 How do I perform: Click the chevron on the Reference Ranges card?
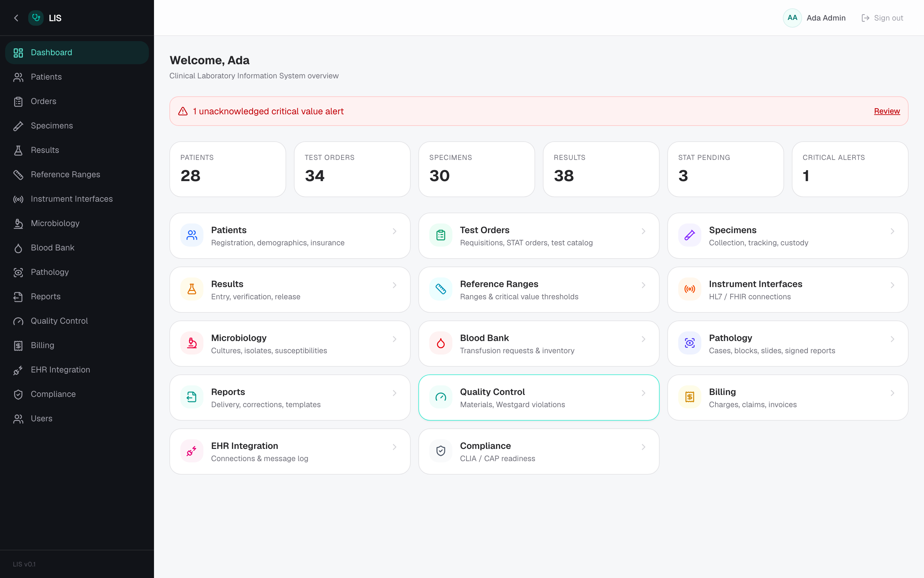(643, 285)
